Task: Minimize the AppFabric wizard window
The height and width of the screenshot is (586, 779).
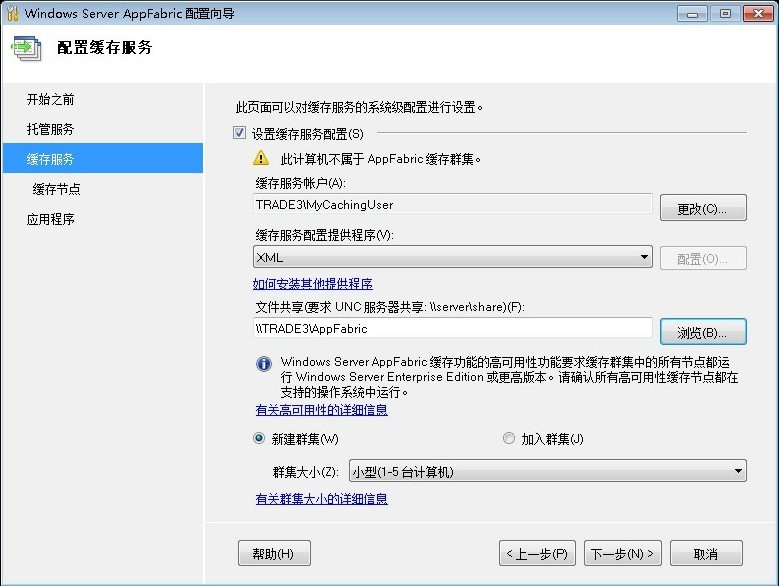Action: 692,13
